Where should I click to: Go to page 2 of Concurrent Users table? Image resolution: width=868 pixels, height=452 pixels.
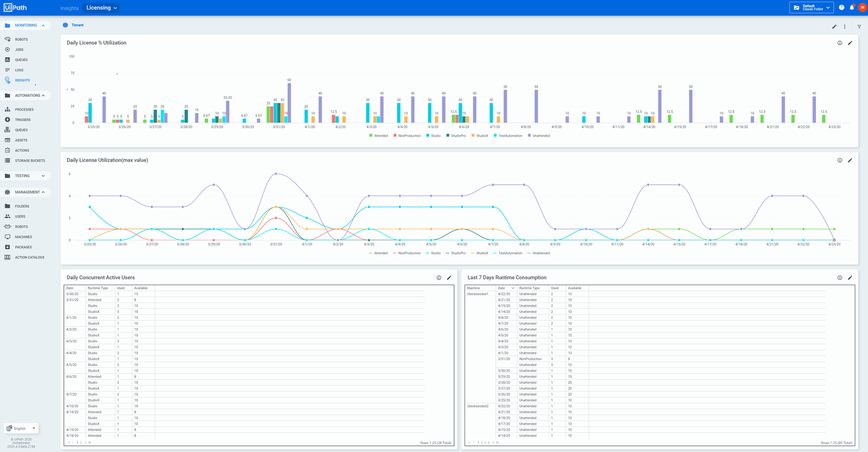[x=81, y=442]
